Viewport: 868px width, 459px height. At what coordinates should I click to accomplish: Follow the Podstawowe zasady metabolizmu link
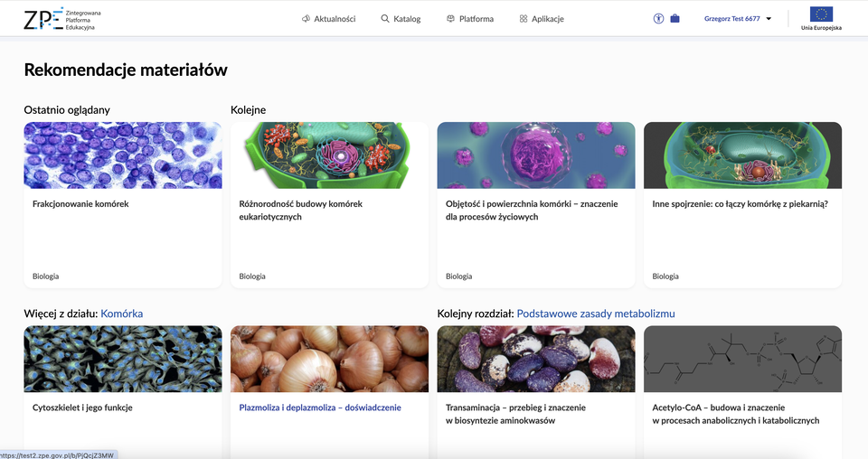(595, 314)
